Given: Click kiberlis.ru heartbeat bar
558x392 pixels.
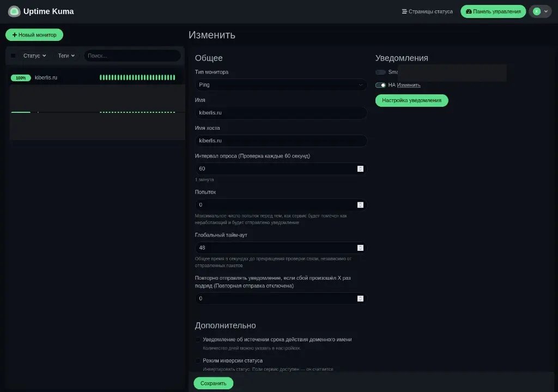Looking at the screenshot, I should [137, 77].
